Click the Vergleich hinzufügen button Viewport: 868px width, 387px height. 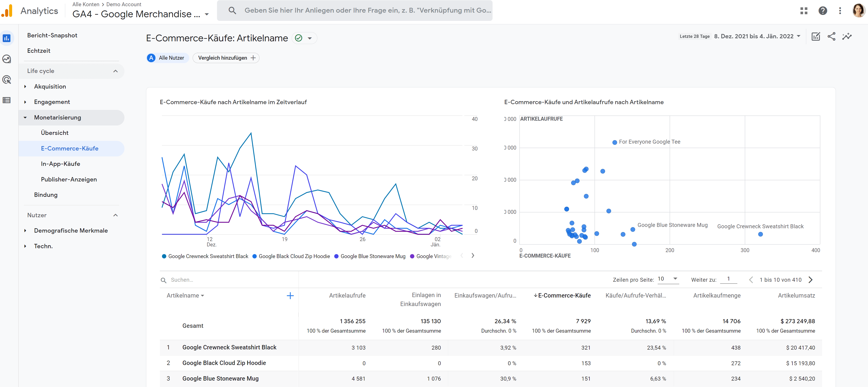[225, 58]
